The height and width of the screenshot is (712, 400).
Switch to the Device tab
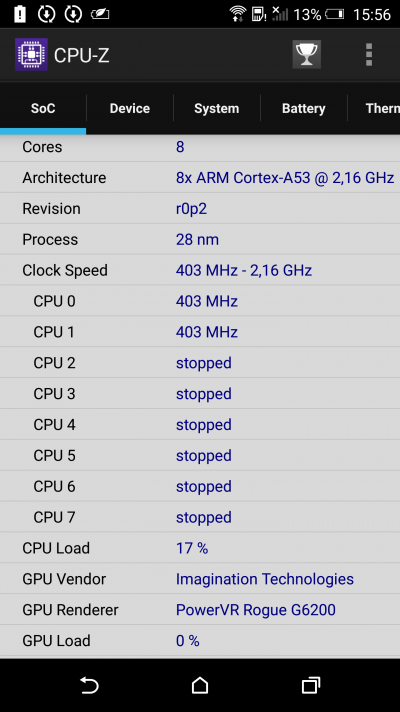pyautogui.click(x=129, y=109)
